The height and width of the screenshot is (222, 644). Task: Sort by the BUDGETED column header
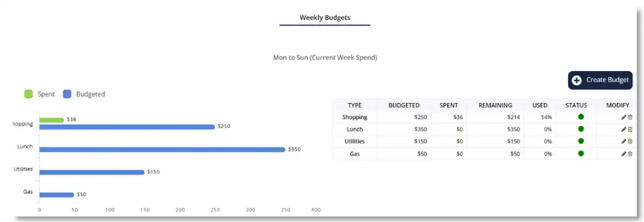point(404,105)
